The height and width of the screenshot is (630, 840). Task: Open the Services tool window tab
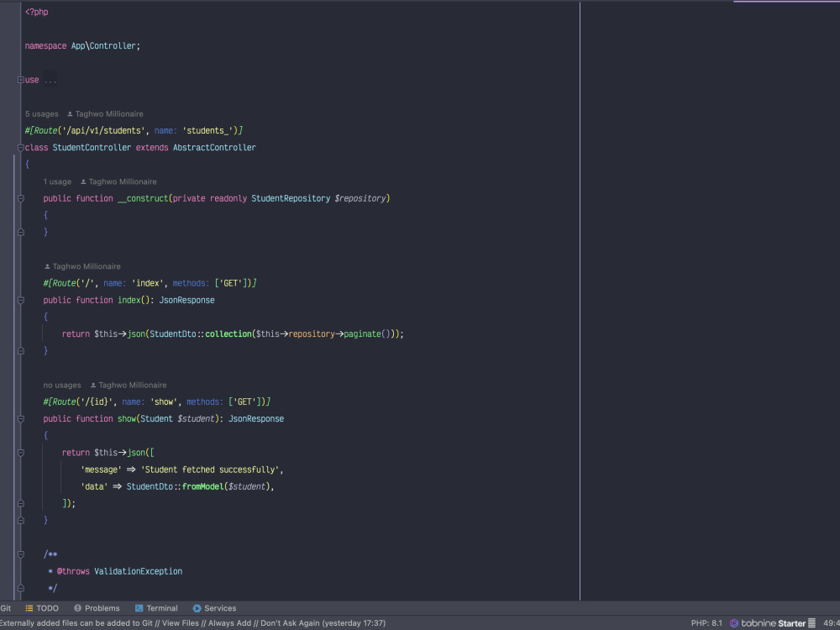(214, 608)
